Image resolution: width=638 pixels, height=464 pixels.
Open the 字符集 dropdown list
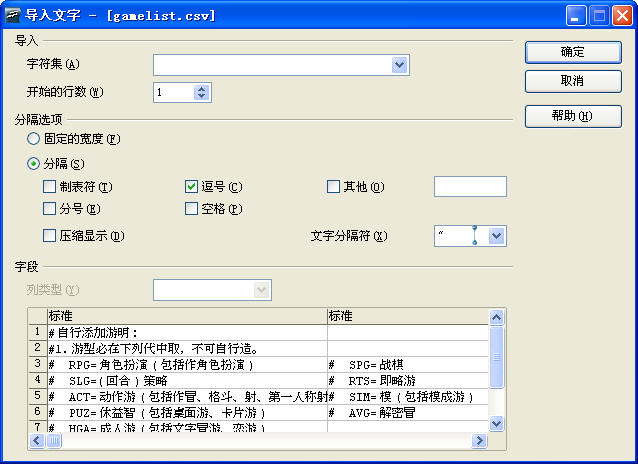pyautogui.click(x=400, y=65)
